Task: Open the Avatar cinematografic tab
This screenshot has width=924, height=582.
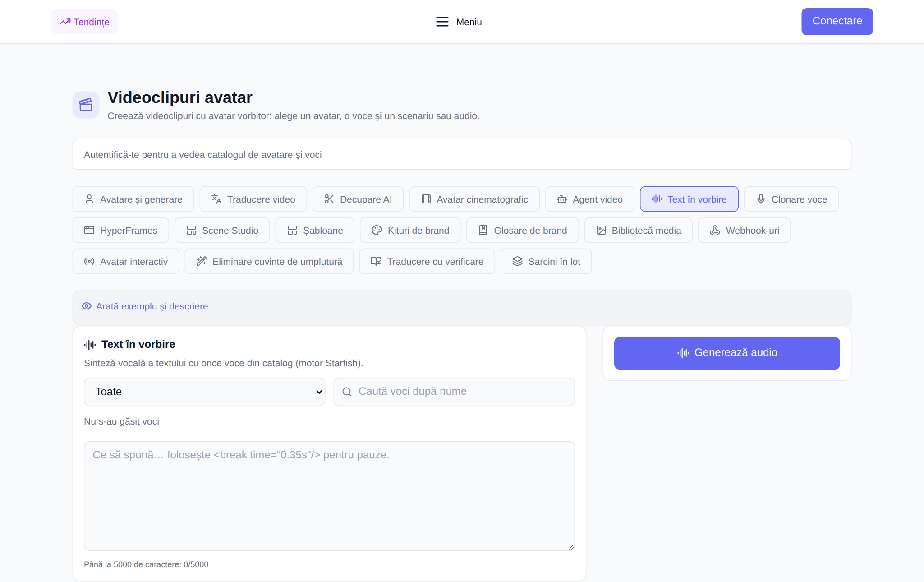Action: coord(474,199)
